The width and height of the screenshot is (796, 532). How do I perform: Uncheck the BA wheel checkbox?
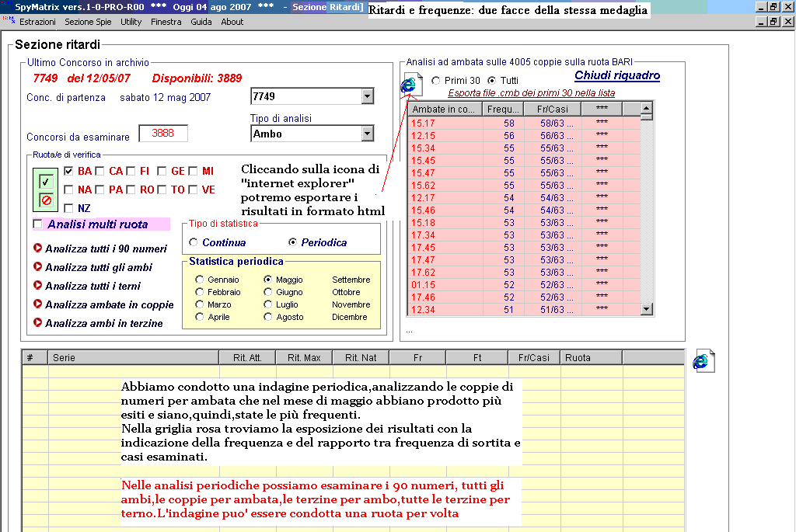[68, 171]
